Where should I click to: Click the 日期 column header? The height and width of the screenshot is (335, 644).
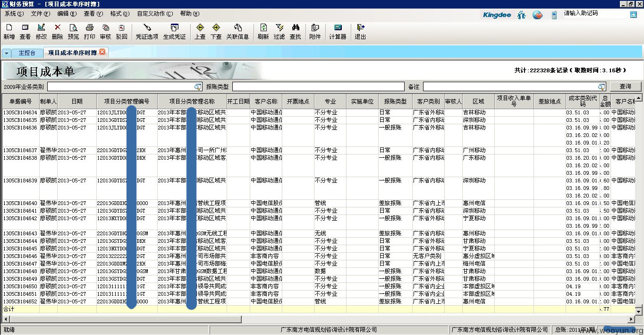click(x=77, y=102)
